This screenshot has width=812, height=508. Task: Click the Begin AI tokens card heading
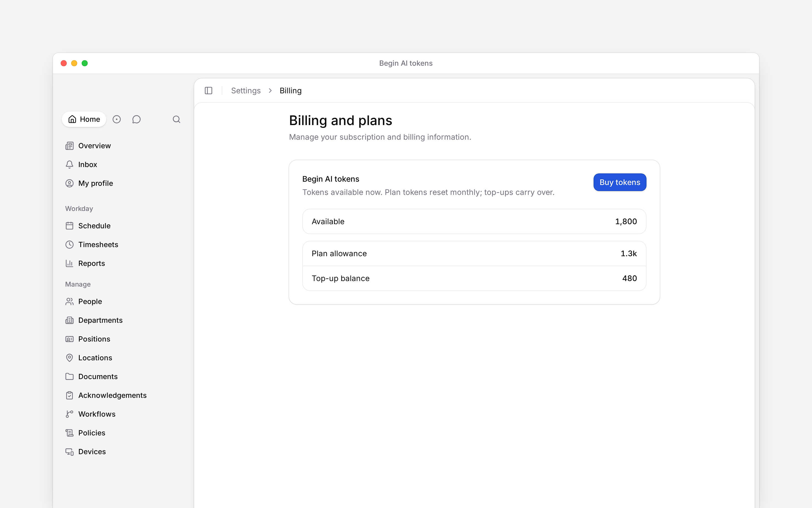[x=330, y=179]
